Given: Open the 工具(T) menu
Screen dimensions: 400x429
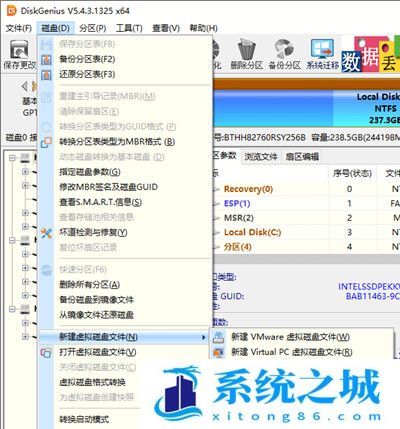Looking at the screenshot, I should [x=129, y=28].
